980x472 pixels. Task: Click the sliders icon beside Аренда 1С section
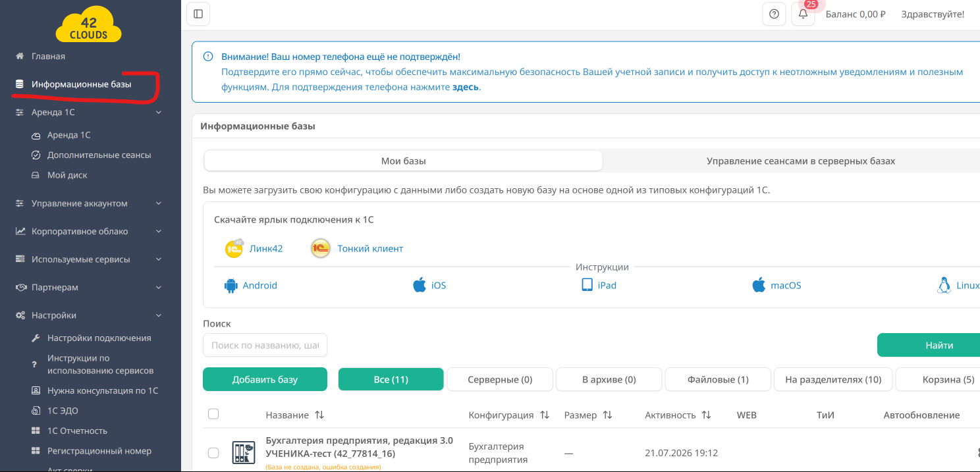pos(20,112)
